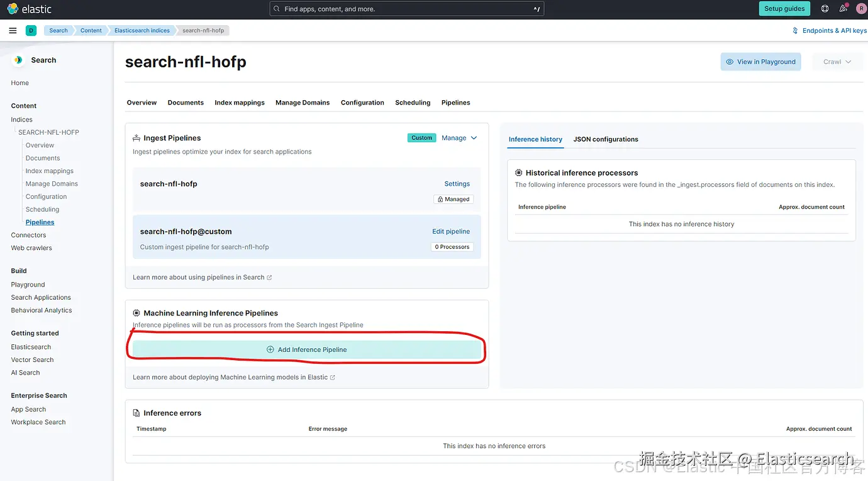Viewport: 868px width, 481px height.
Task: Click the D space avatar
Action: 31,30
